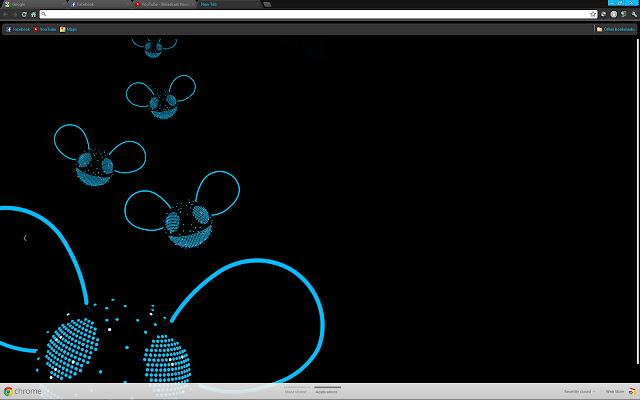Restore down the Chrome window
The width and height of the screenshot is (640, 400).
(x=620, y=2)
